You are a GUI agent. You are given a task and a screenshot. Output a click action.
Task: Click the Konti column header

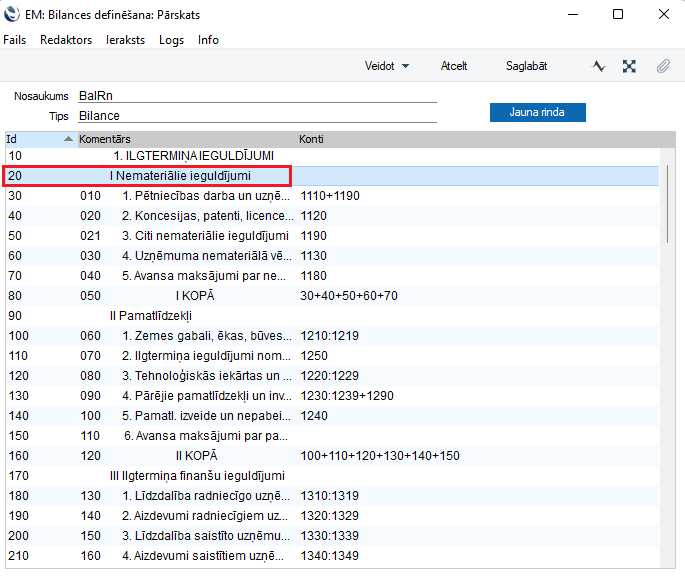(x=312, y=138)
